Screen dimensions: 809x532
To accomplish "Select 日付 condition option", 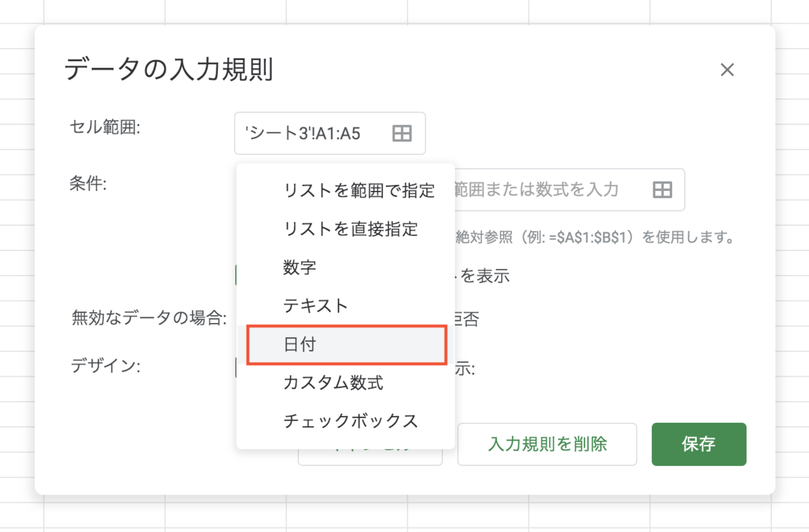I will pos(345,345).
